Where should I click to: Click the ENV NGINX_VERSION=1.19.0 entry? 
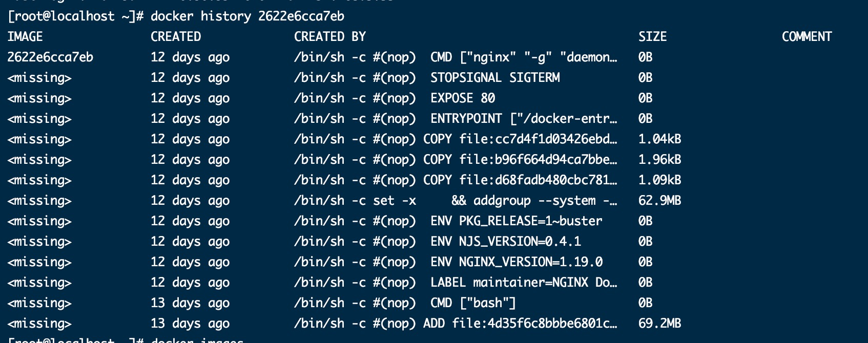[516, 262]
